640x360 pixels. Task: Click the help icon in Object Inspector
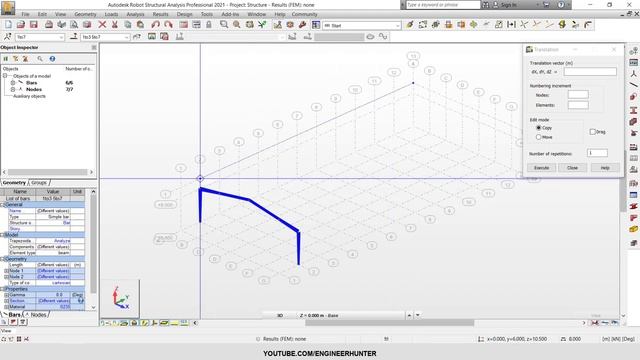point(52,59)
